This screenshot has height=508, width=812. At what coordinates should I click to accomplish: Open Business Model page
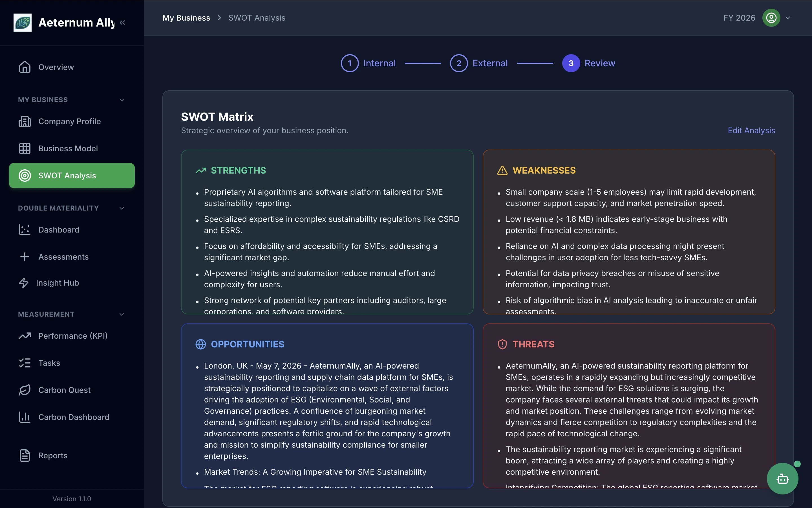72,148
